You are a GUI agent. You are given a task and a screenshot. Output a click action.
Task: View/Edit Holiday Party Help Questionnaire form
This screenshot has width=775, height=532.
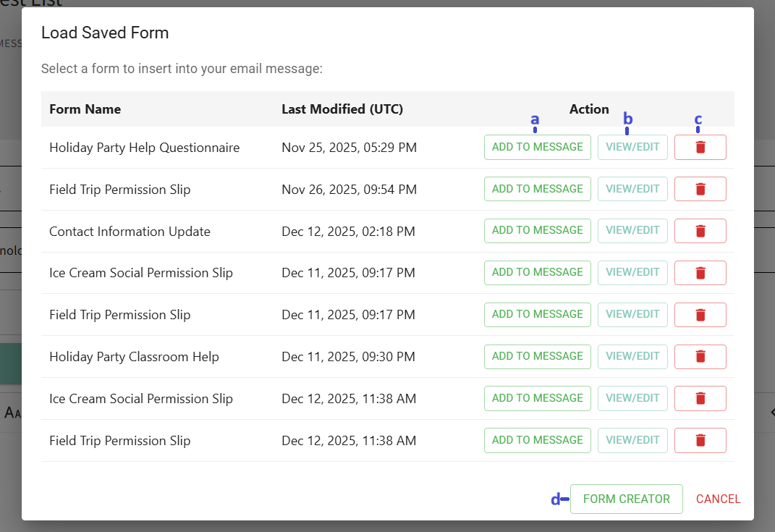[x=632, y=147]
